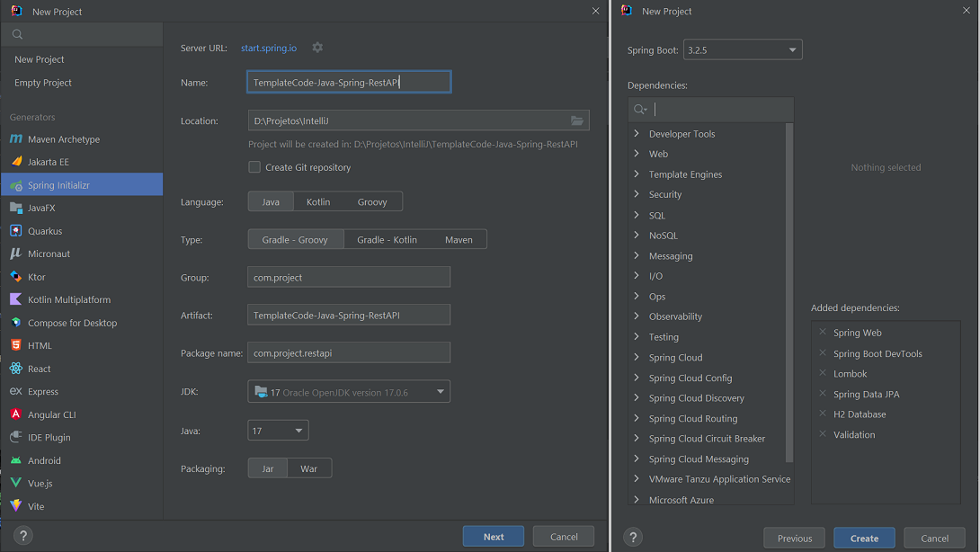Screen dimensions: 980x552
Task: Click the Package name field
Action: click(x=349, y=352)
